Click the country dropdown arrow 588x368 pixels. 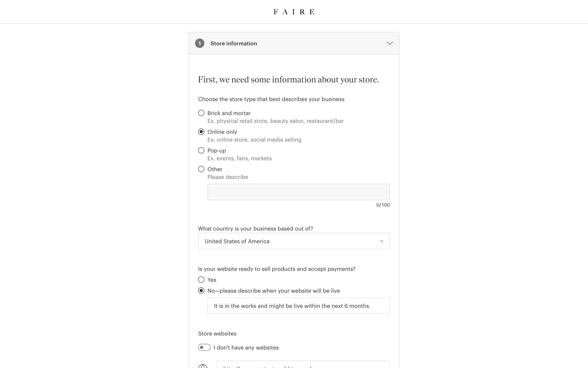(382, 241)
